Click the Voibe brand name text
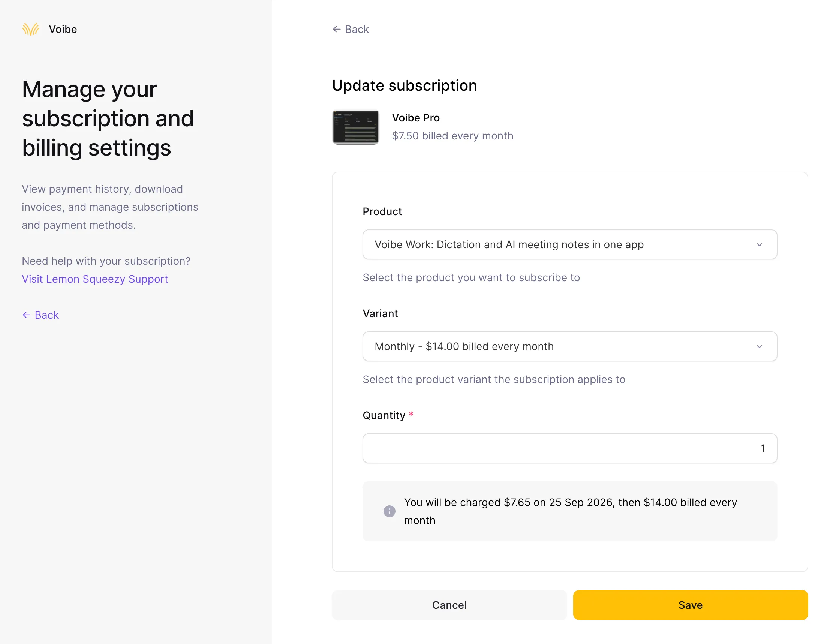This screenshot has width=830, height=644. [x=63, y=29]
